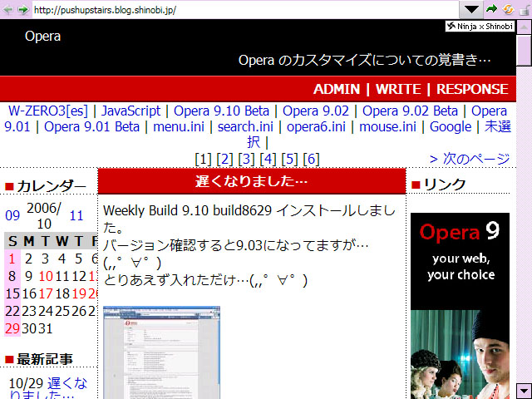Go to page [5]

click(289, 159)
